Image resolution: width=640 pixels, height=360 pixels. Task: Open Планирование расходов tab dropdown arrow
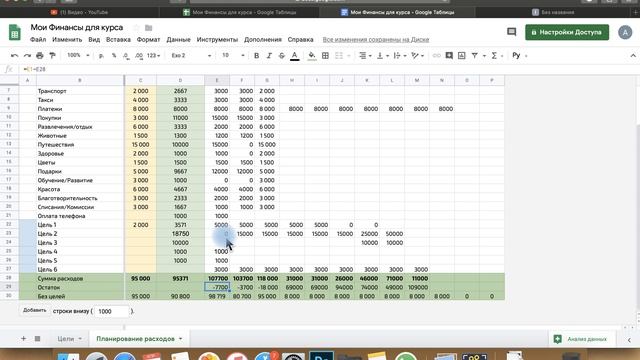pos(180,339)
